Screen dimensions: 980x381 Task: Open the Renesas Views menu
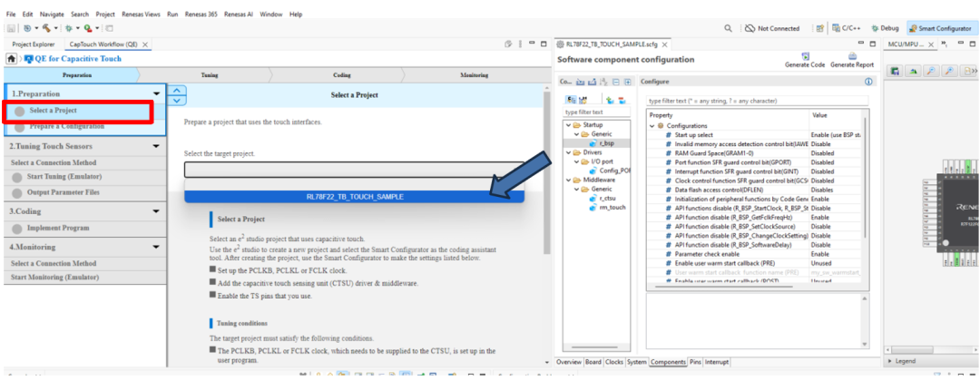pyautogui.click(x=140, y=15)
